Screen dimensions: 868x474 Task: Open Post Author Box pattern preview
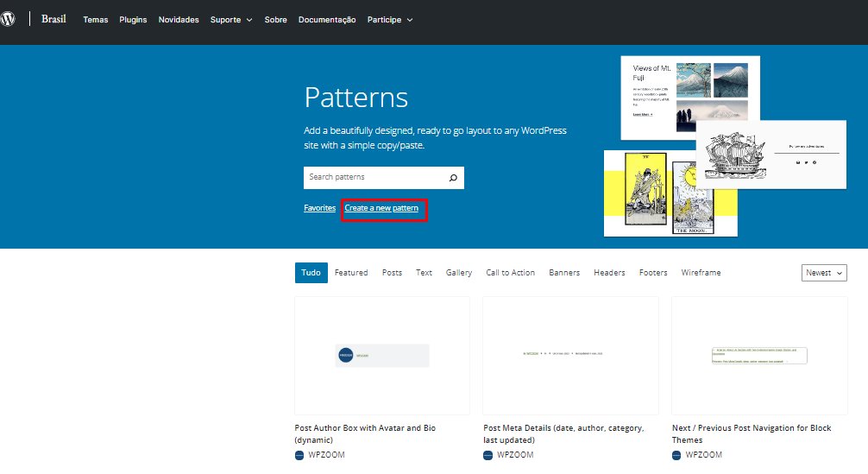[382, 356]
